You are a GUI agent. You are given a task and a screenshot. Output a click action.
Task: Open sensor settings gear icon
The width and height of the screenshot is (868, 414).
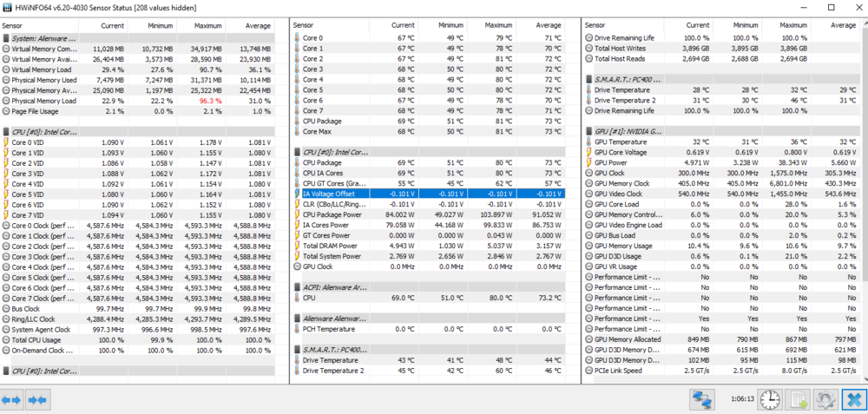825,399
